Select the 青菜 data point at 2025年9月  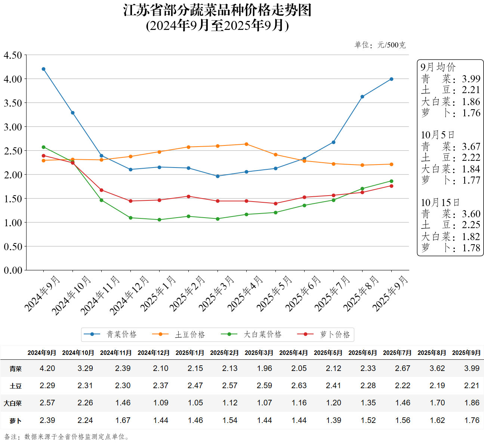(x=391, y=79)
